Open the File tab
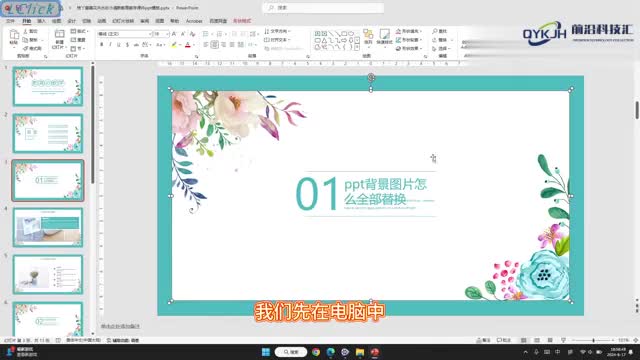Screen dimensions: 640x360 pos(11,21)
